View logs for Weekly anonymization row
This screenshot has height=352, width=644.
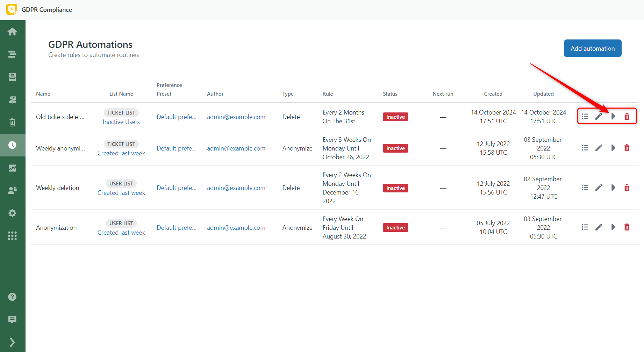click(585, 148)
